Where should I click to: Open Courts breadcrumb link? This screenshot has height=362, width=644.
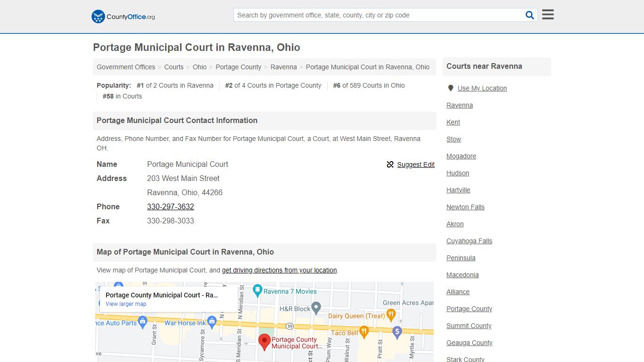pos(174,67)
